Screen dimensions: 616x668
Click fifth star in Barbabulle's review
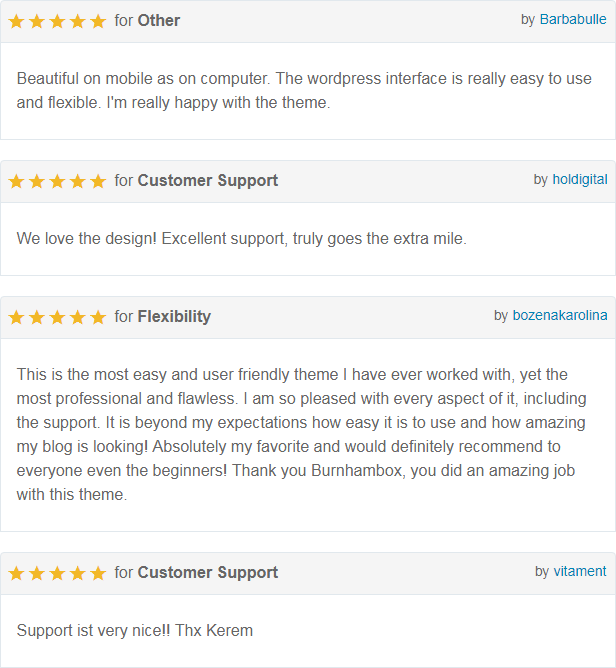tap(98, 21)
